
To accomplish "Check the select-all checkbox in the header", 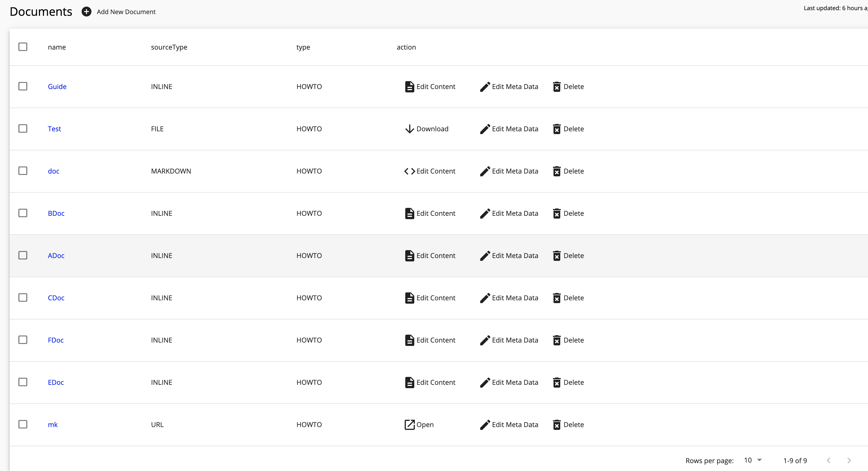I will [x=23, y=47].
